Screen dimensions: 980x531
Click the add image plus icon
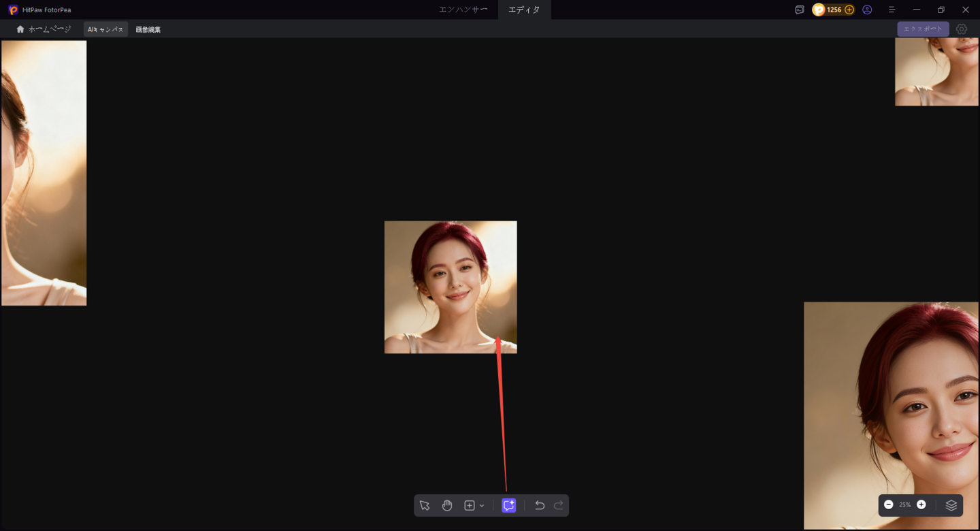click(x=470, y=505)
